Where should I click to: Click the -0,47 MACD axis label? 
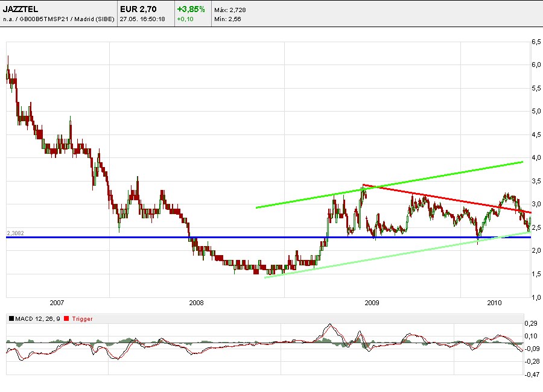532,375
